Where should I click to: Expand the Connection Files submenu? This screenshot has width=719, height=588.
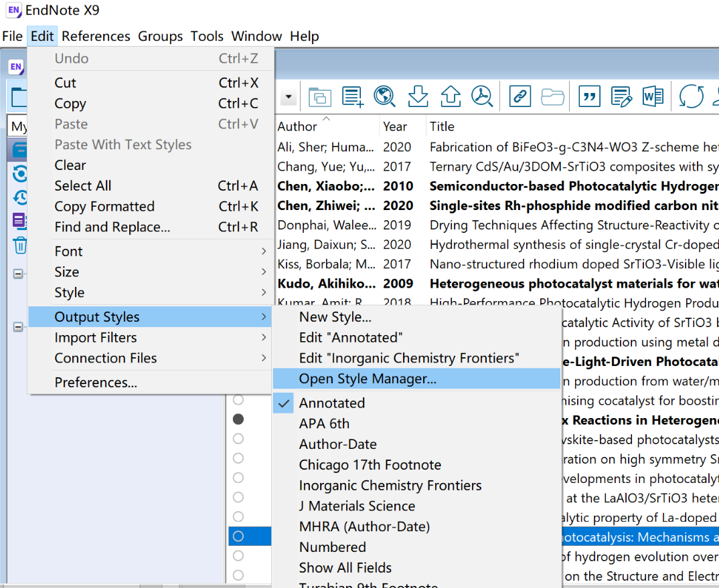coord(151,358)
